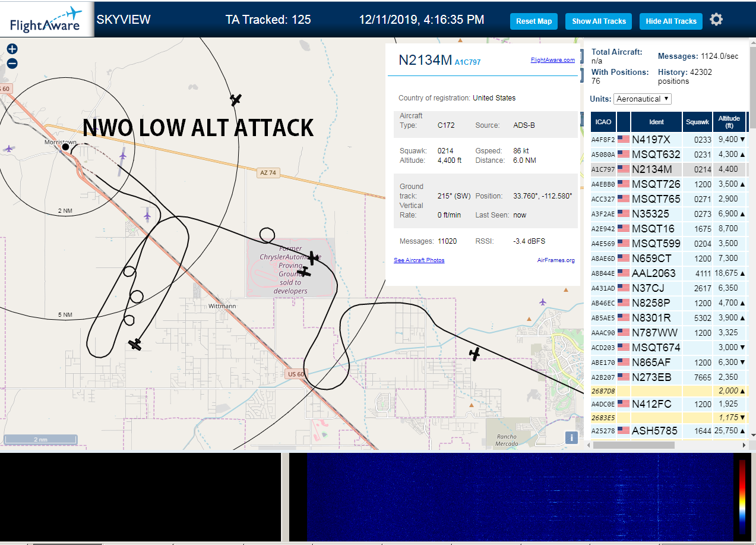
Task: Select N659CT in aircraft table
Action: pos(651,259)
